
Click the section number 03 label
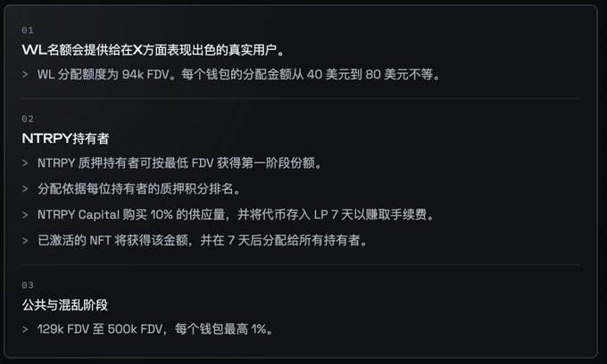click(28, 285)
